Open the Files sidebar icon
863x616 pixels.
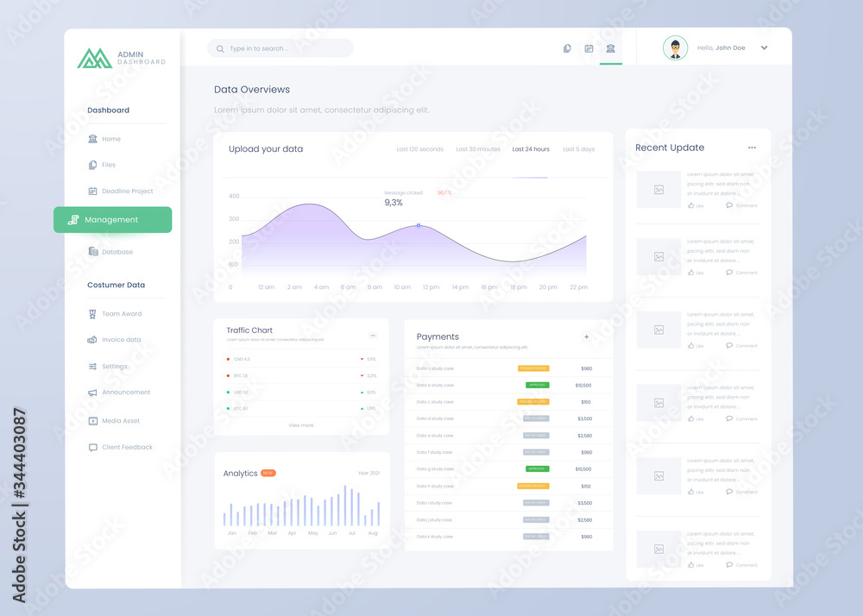tap(92, 165)
